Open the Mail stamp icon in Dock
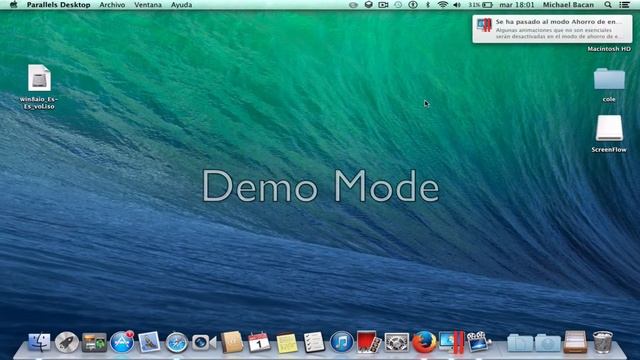 coord(149,342)
